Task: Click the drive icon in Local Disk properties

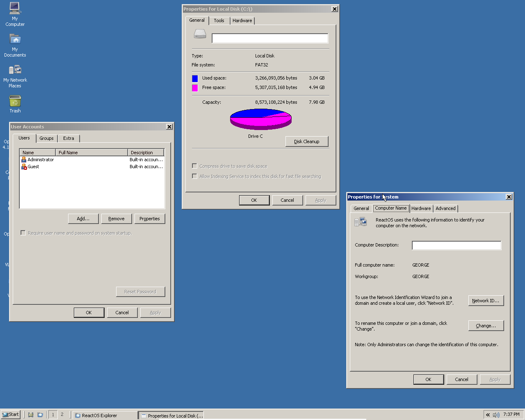Action: 200,34
